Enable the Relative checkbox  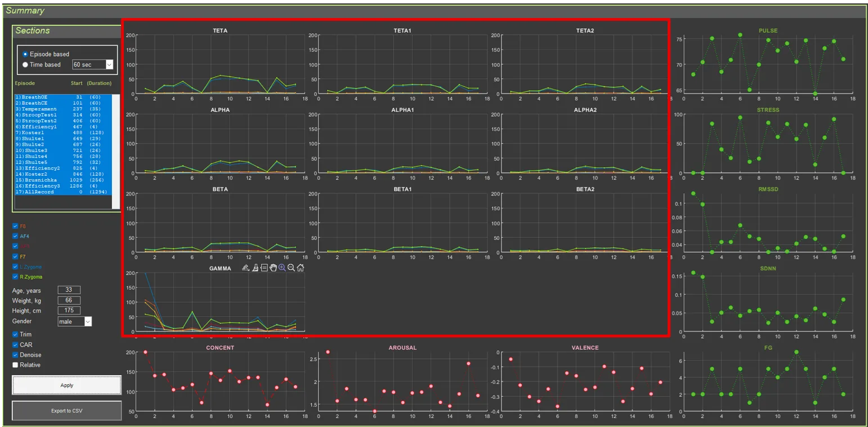coord(15,365)
